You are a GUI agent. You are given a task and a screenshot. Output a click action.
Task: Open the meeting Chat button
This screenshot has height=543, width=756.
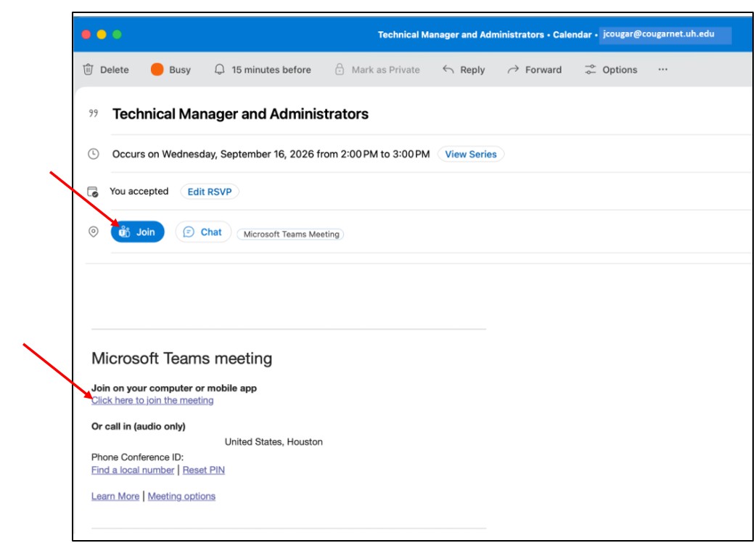(x=203, y=232)
